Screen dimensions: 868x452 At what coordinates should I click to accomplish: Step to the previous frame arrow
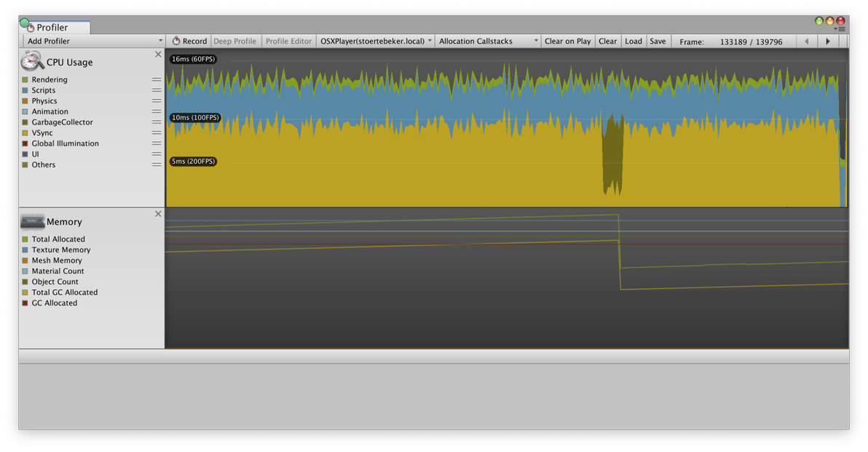(807, 41)
